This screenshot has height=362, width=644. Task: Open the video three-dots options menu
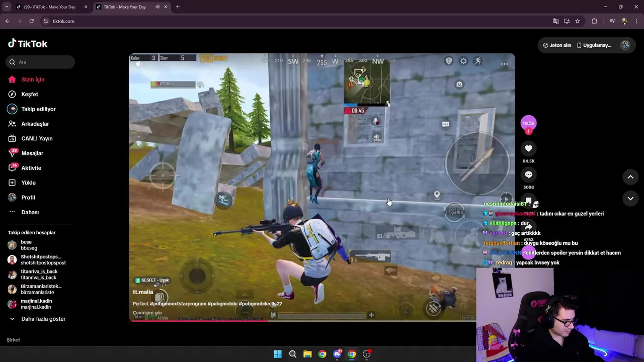504,64
